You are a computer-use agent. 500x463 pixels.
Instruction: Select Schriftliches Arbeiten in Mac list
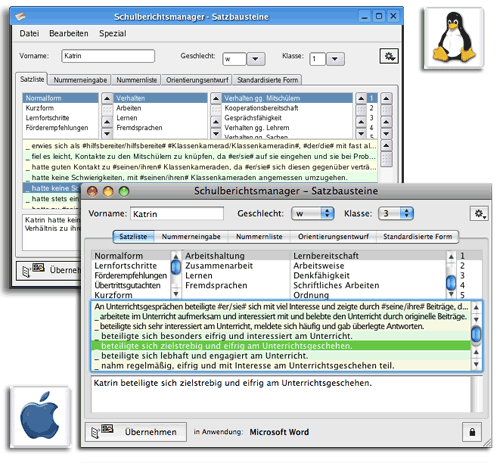[368, 285]
